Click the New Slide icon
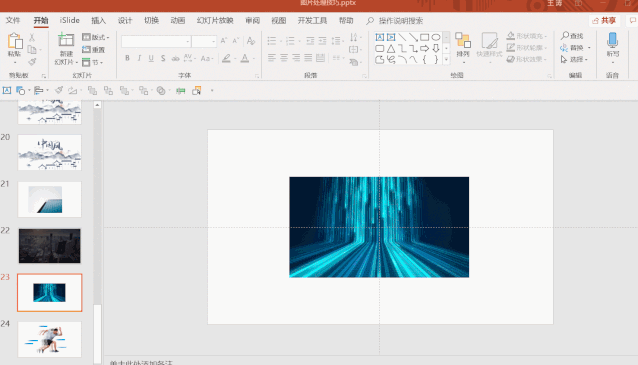Image resolution: width=638 pixels, height=365 pixels. (66, 41)
